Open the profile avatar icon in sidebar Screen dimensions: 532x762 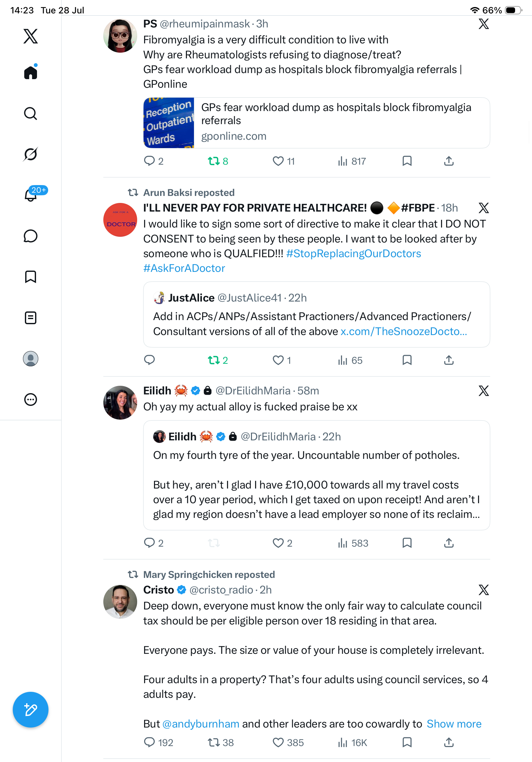[x=31, y=359]
